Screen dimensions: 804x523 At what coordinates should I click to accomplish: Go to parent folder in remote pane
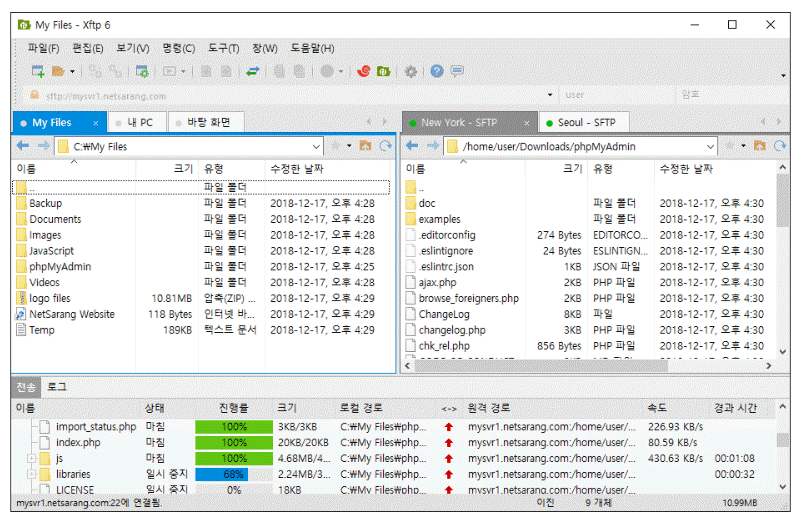(759, 146)
